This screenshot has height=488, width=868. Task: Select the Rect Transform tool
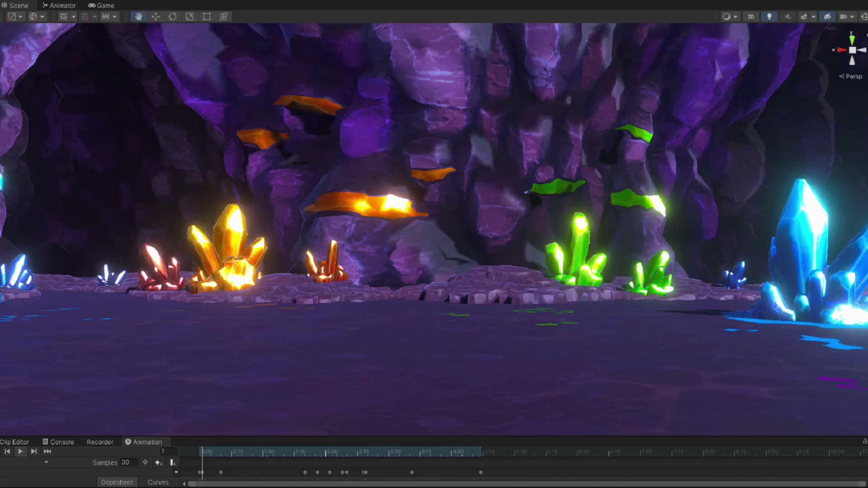207,17
